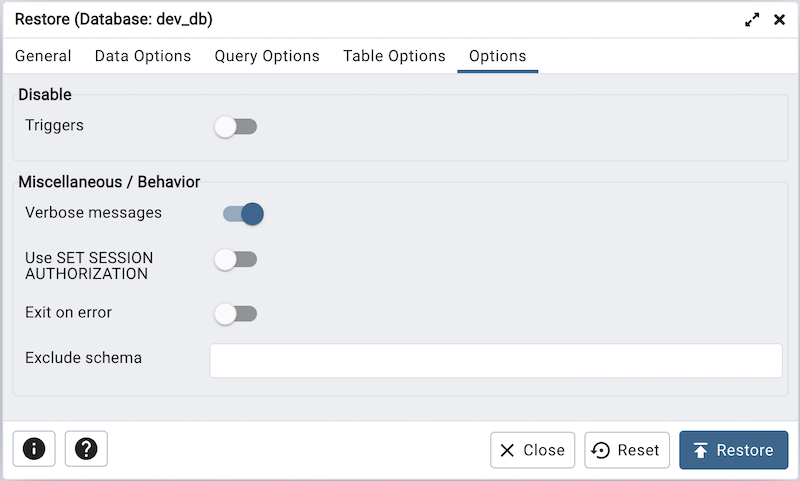Enable the Exit on error switch
This screenshot has width=800, height=481.
236,314
